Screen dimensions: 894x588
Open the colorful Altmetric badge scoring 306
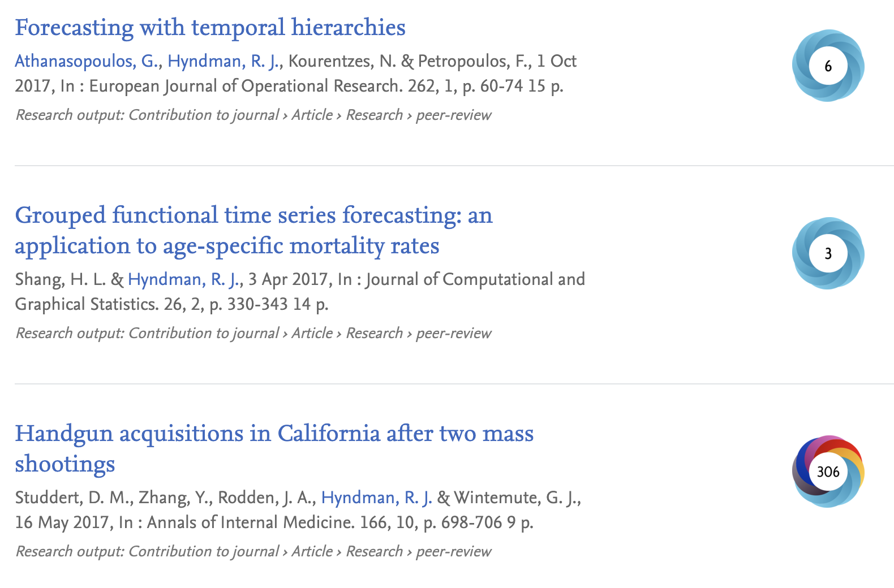pos(828,472)
